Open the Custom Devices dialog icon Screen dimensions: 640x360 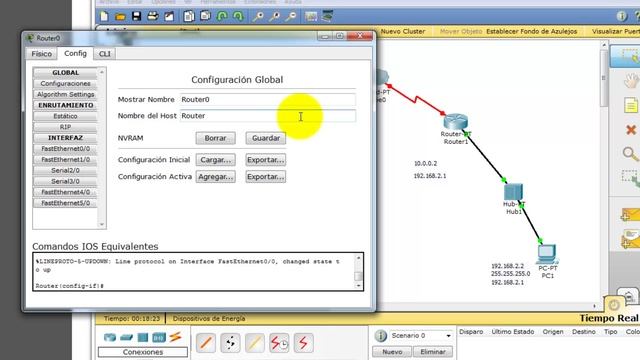[x=327, y=16]
